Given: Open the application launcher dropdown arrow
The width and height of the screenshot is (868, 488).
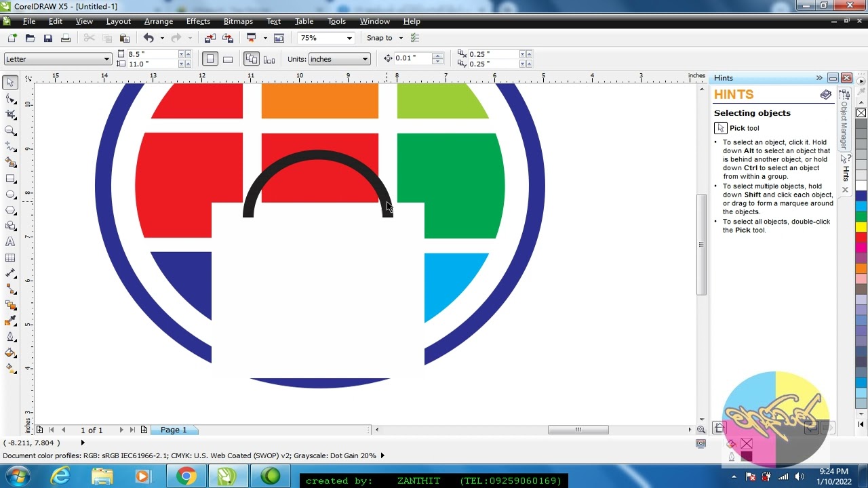Looking at the screenshot, I should pyautogui.click(x=265, y=38).
